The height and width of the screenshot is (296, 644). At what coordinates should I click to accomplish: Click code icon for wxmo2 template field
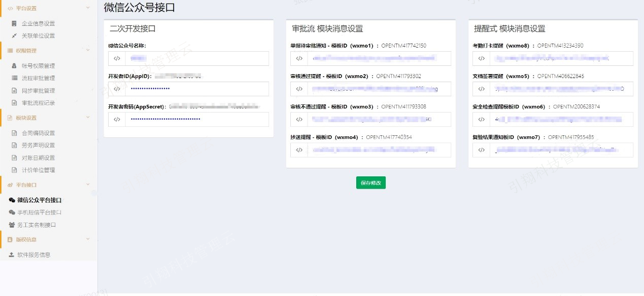tap(299, 89)
